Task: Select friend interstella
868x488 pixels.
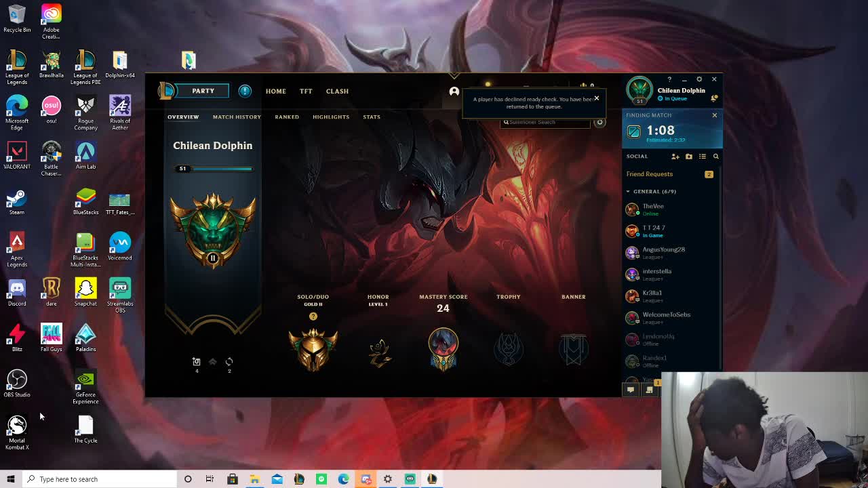Action: click(x=670, y=274)
